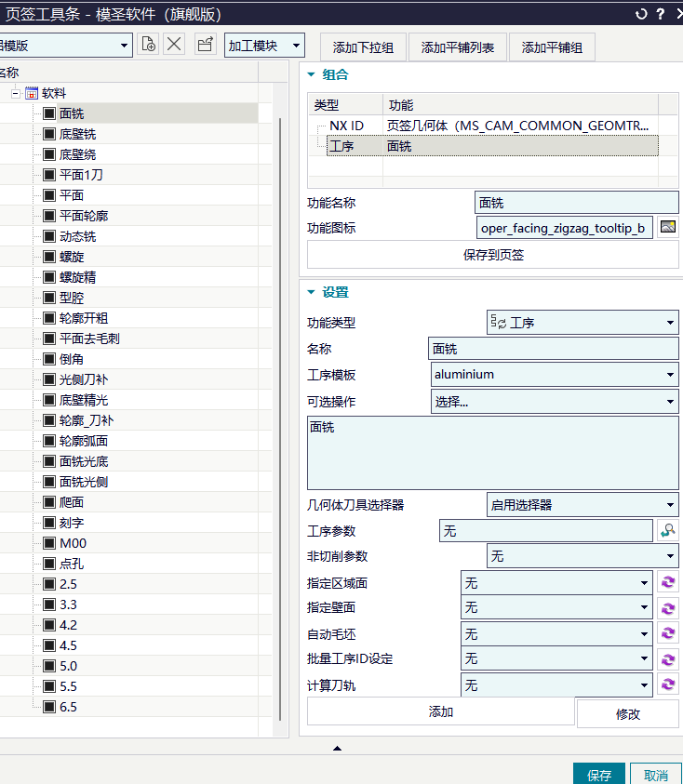Select the 工序 面铣 row in table
Viewport: 683px width, 784px height.
(493, 146)
